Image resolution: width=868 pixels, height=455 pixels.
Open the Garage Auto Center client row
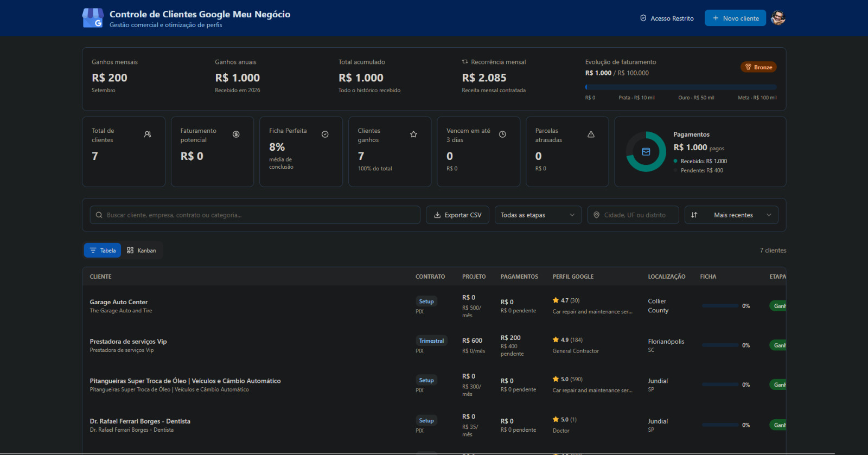(434, 306)
